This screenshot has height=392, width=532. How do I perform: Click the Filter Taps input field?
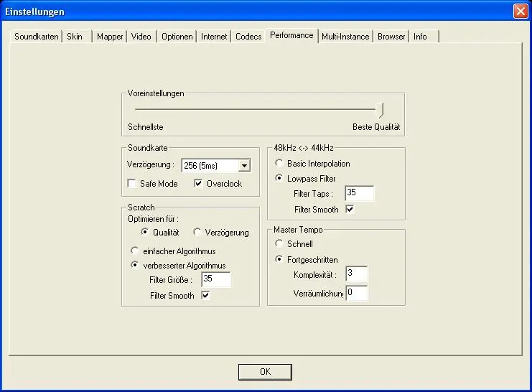click(359, 193)
